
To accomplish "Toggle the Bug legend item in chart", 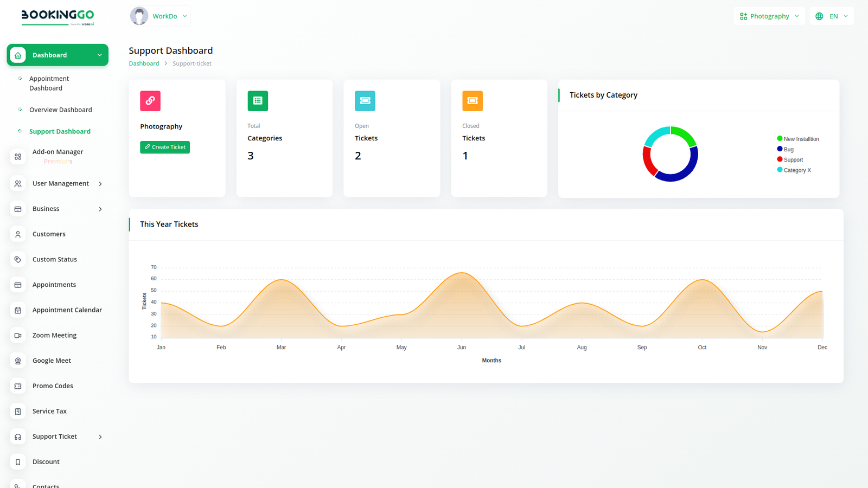I will 788,149.
